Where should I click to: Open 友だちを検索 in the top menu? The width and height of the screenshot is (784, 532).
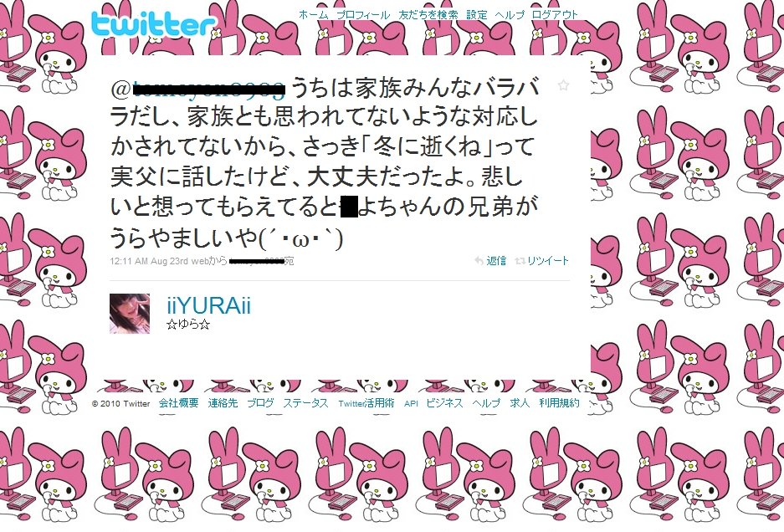point(428,15)
